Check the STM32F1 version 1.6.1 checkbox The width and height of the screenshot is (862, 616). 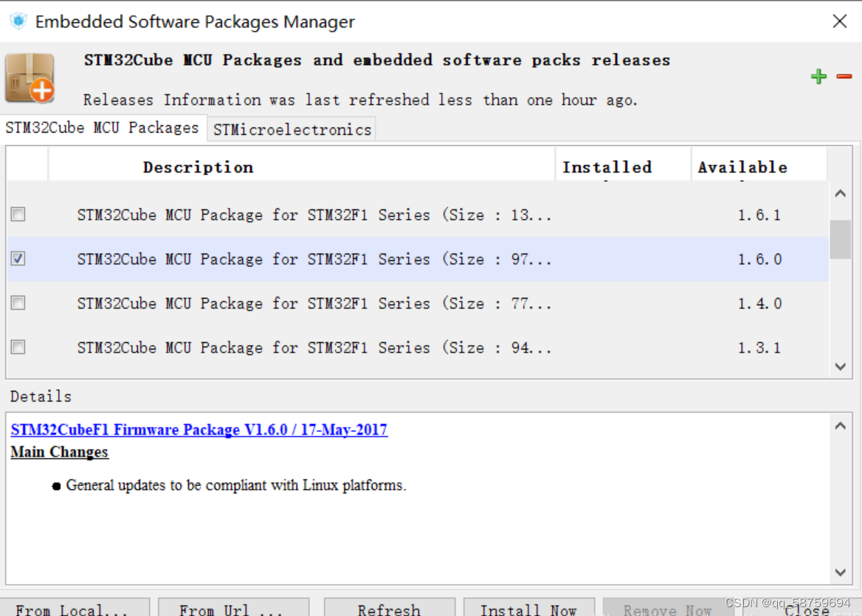18,214
